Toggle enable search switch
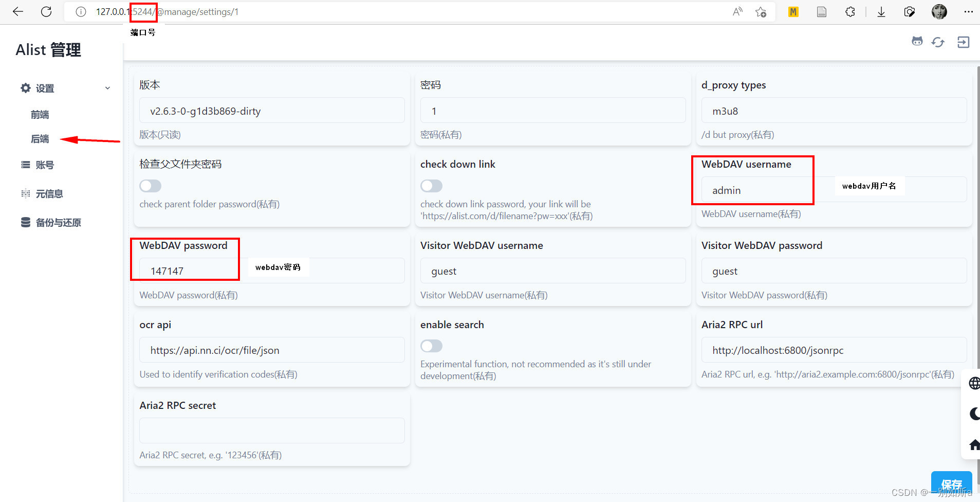The height and width of the screenshot is (502, 980). [x=432, y=346]
